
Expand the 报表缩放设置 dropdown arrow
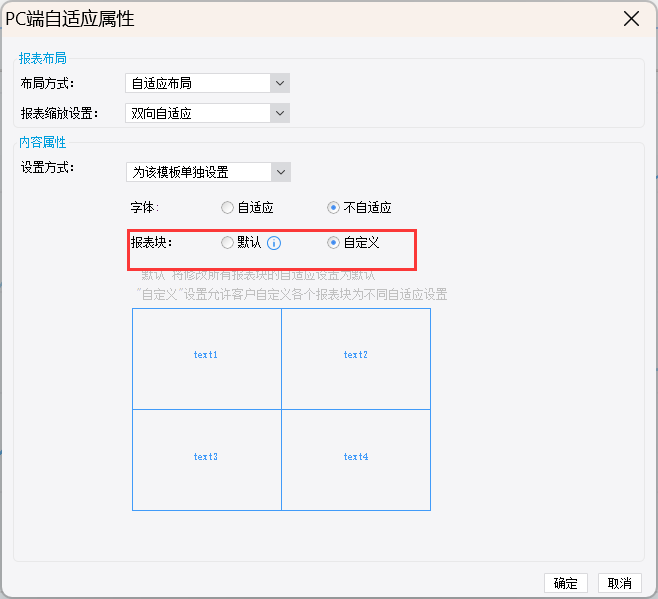click(x=280, y=113)
